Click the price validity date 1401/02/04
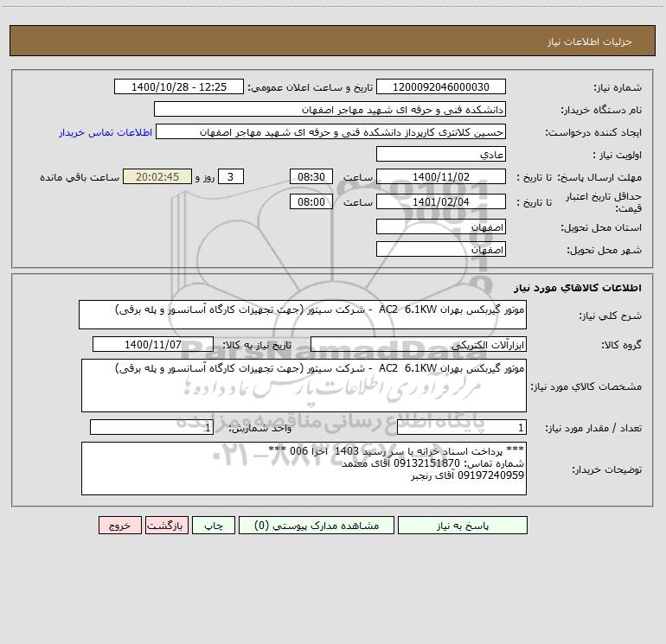 click(x=441, y=201)
